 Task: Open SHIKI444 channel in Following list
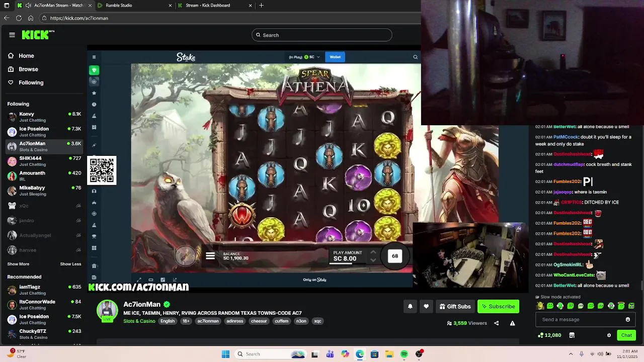pos(44,161)
